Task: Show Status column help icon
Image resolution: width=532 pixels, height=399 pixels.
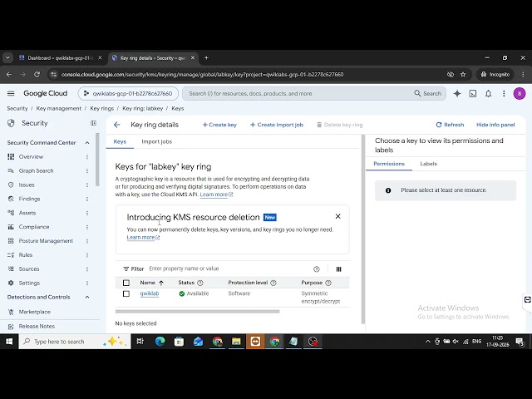Action: (200, 283)
